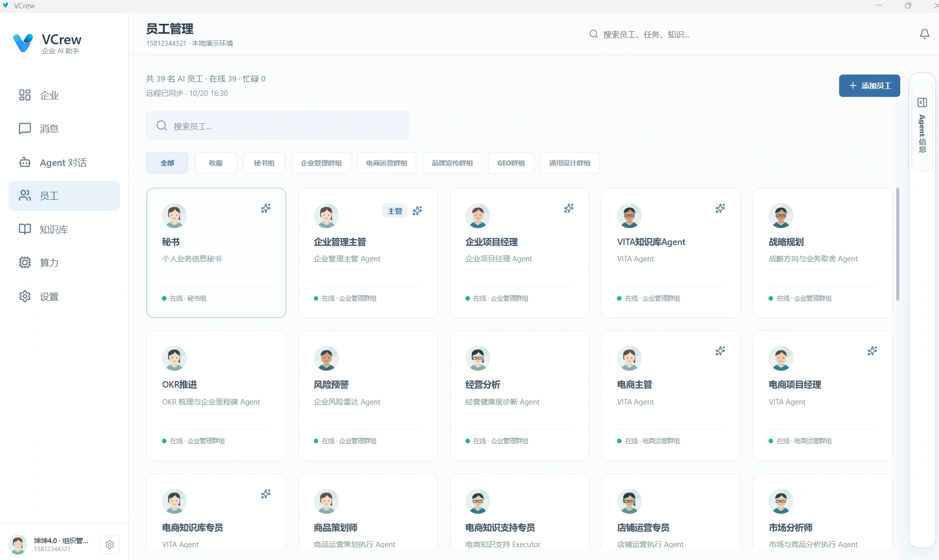Open the 企业 sidebar section
The width and height of the screenshot is (939, 560).
tap(64, 95)
